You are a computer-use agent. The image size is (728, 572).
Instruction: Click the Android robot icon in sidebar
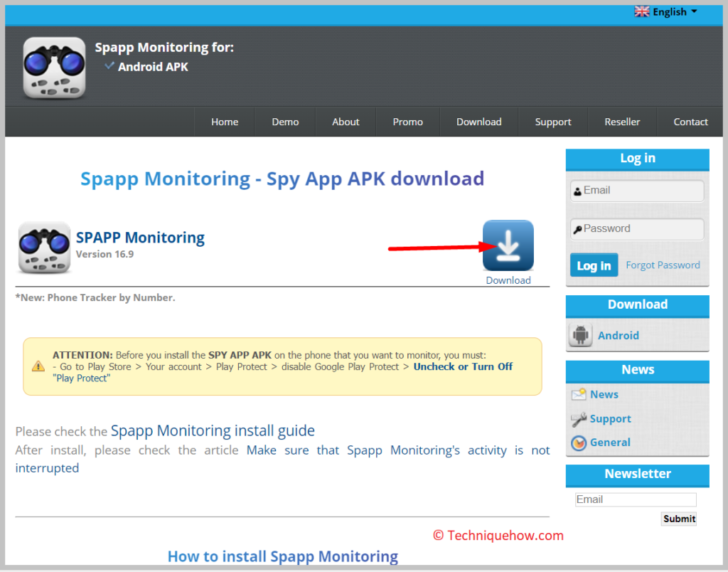coord(580,334)
